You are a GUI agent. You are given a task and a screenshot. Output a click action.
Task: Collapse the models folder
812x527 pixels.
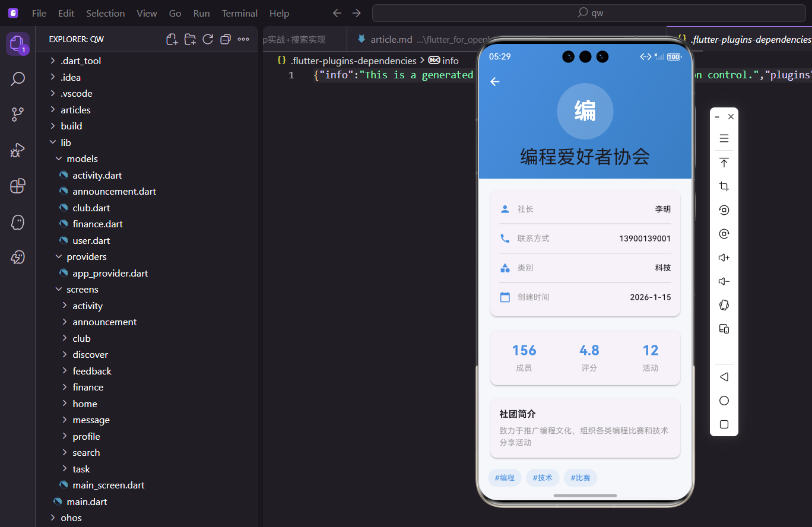(58, 158)
